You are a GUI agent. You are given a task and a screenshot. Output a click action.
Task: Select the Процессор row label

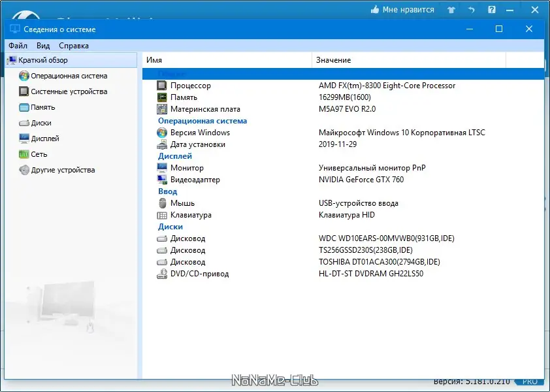pos(191,86)
